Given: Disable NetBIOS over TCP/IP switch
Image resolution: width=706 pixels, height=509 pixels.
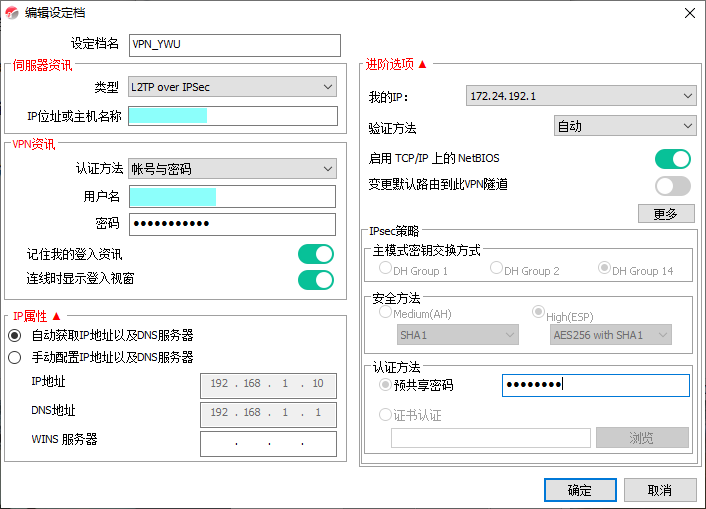Looking at the screenshot, I should point(672,159).
